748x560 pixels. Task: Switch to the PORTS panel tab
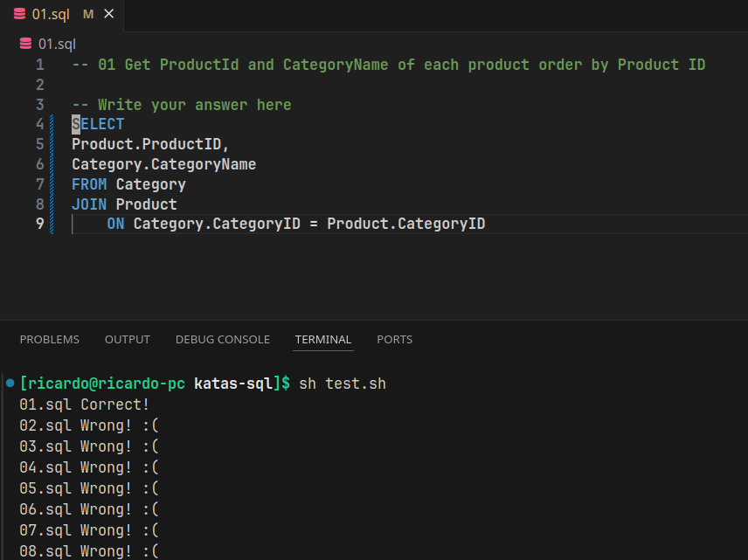(x=394, y=339)
